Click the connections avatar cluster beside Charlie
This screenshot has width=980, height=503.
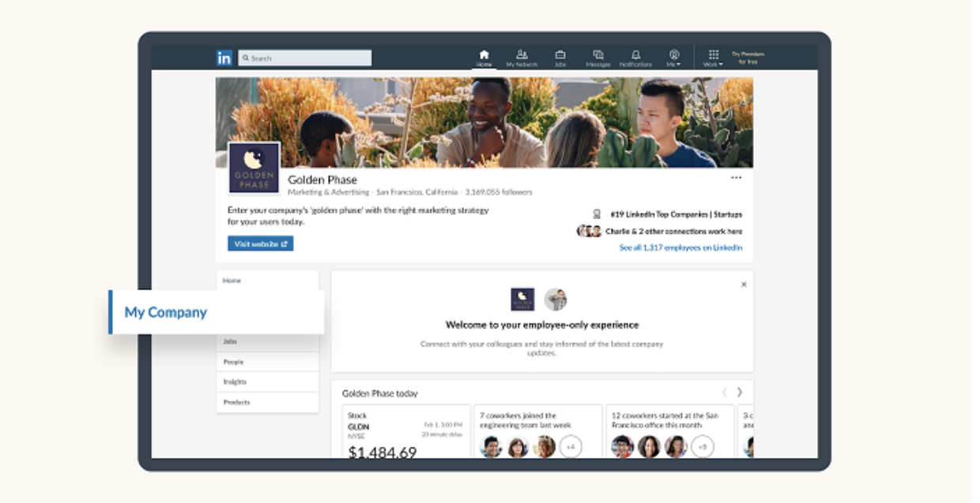[x=589, y=231]
